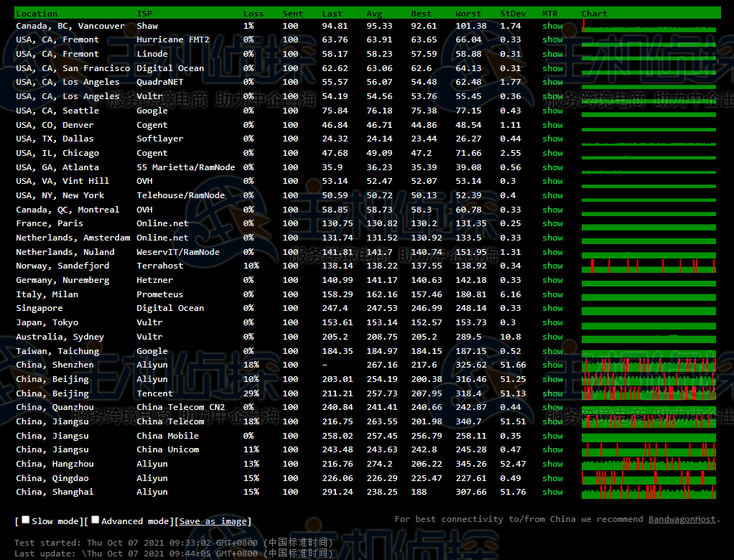Show MTR for Canada Vancouver Shaw
Screen dimensions: 734x560
coord(552,26)
